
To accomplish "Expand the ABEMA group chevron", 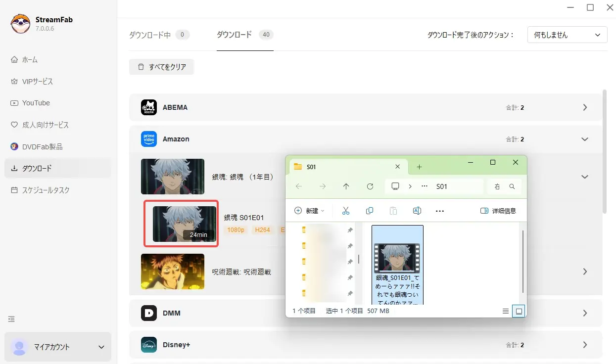I will coord(585,107).
